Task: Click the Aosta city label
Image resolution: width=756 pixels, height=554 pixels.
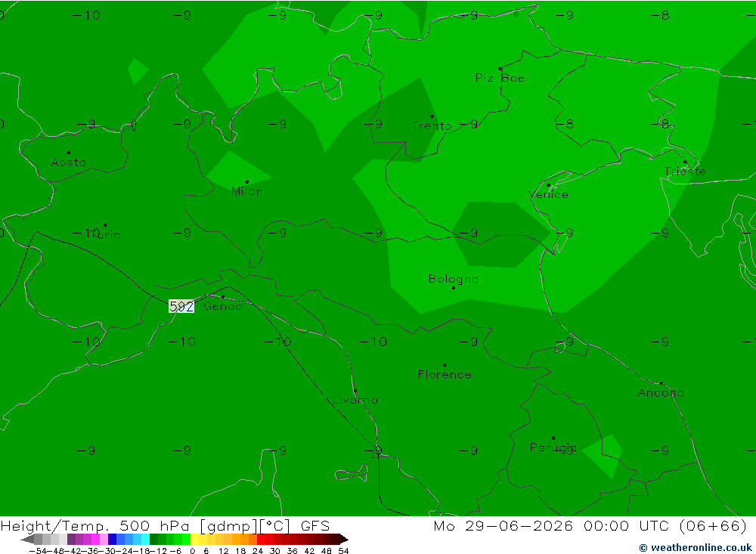Action: point(69,162)
